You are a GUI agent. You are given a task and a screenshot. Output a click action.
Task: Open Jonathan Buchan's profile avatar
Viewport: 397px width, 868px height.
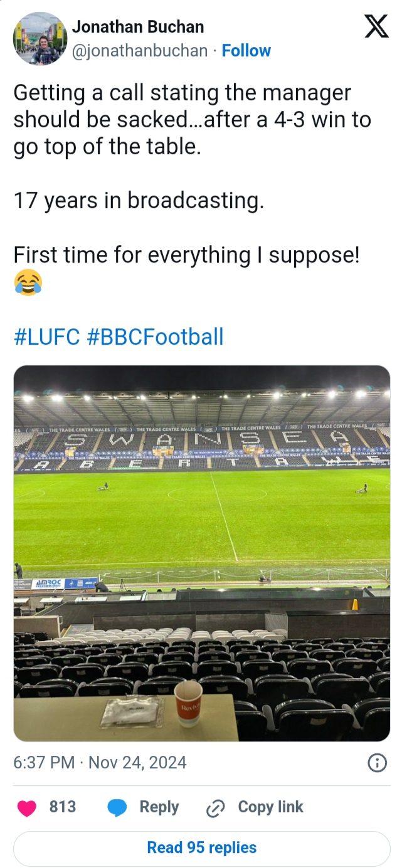40,39
